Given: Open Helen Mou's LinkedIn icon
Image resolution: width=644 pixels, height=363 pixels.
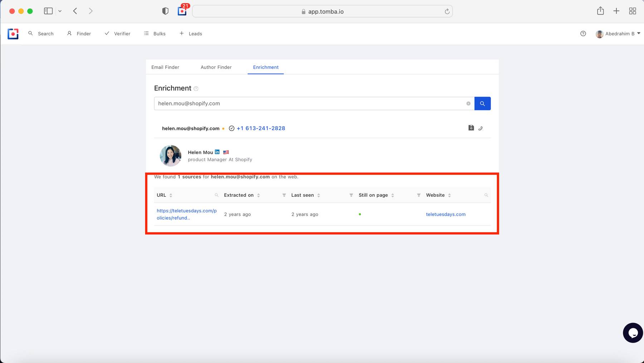Looking at the screenshot, I should [x=217, y=152].
